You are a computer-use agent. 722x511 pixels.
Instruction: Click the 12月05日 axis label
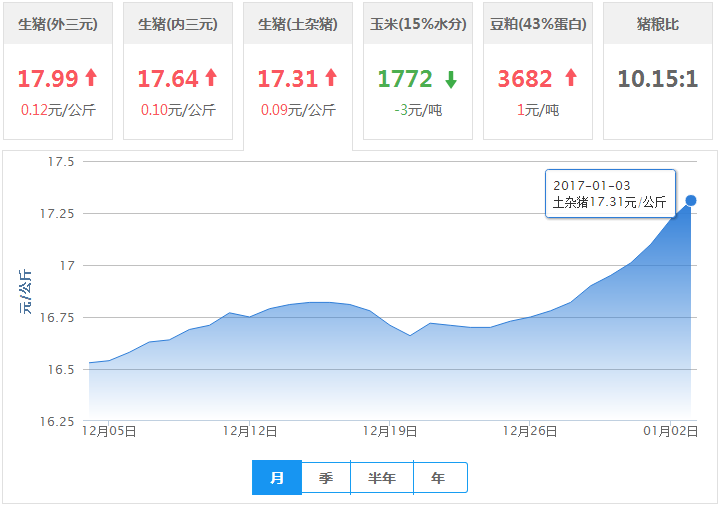109,431
